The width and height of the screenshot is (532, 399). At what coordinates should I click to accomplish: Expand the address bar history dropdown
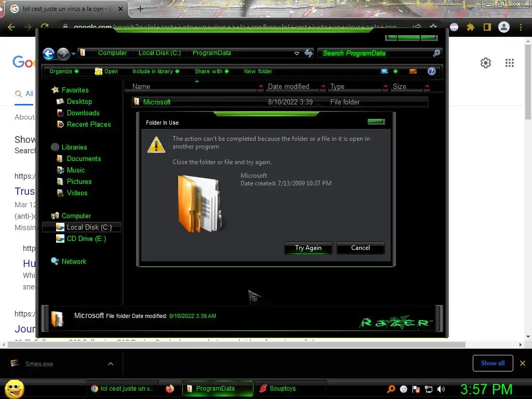(x=297, y=54)
